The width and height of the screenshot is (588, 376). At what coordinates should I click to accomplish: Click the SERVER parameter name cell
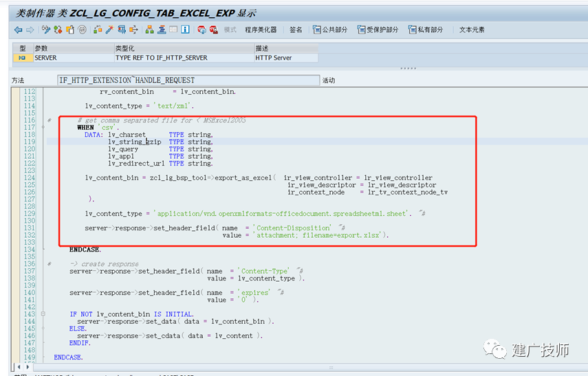74,58
